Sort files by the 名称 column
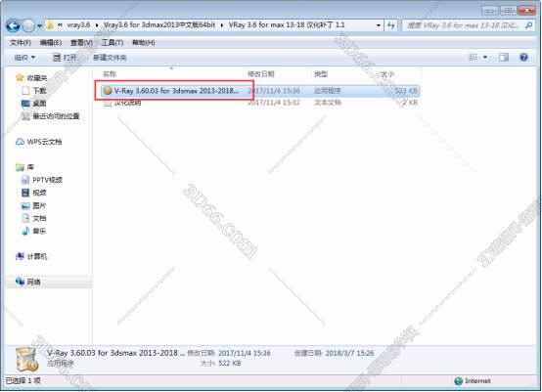Image resolution: width=542 pixels, height=392 pixels. point(110,74)
